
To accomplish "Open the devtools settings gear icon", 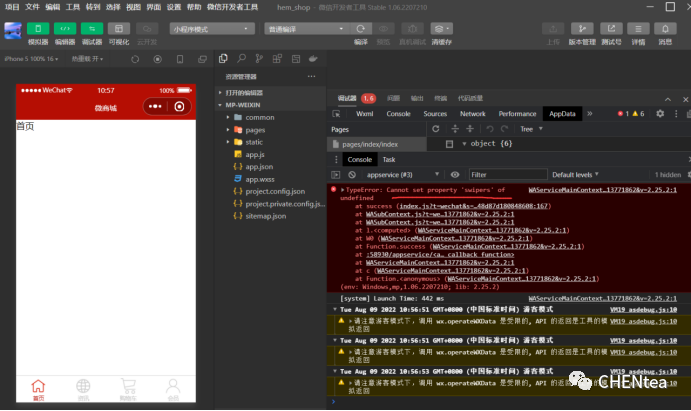I will point(659,114).
